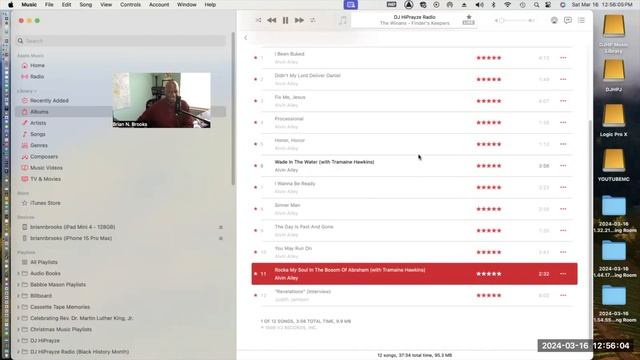Adjust the volume slider in the toolbar
The width and height of the screenshot is (640, 360).
[514, 20]
